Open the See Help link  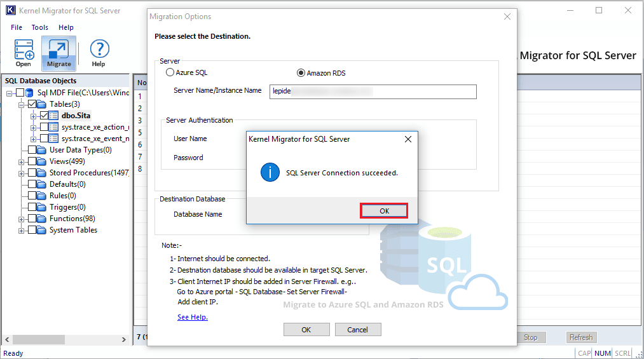(193, 317)
